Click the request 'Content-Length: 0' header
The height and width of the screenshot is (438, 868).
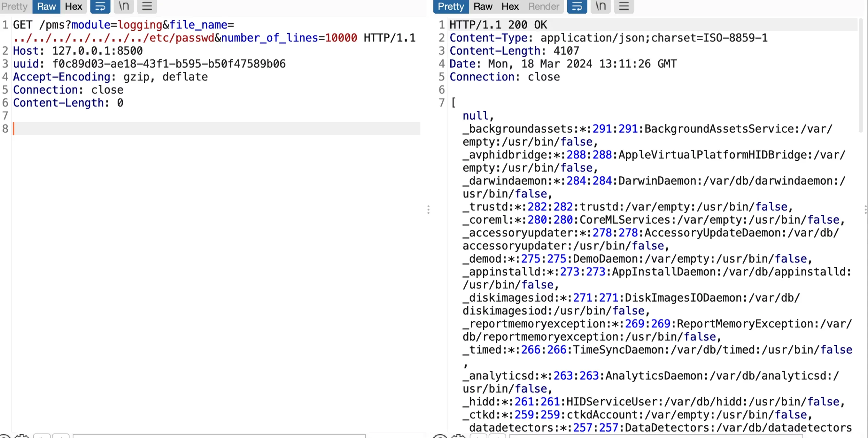(x=68, y=103)
